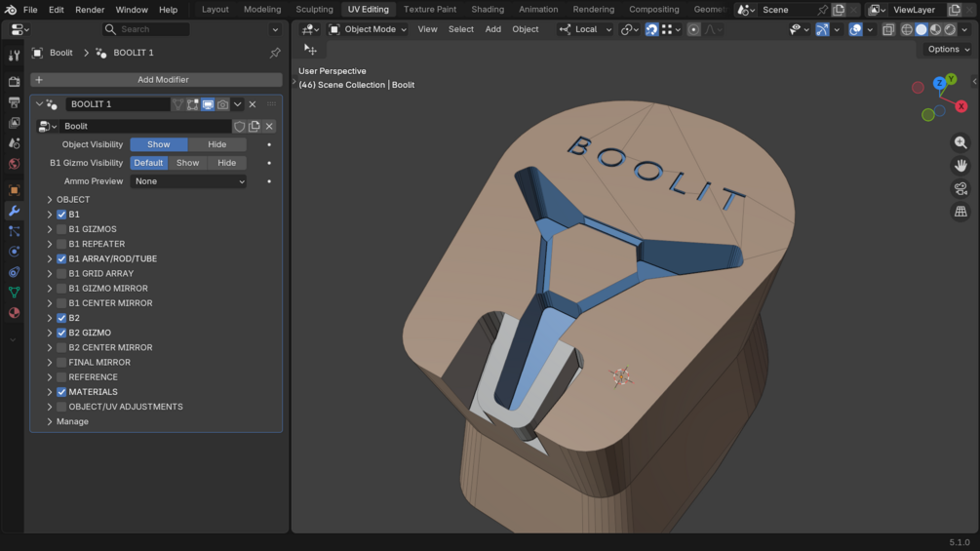Viewport: 980px width, 551px height.
Task: Uncheck B1 ARRAY/ROD/TUBE checkbox
Action: click(x=61, y=258)
